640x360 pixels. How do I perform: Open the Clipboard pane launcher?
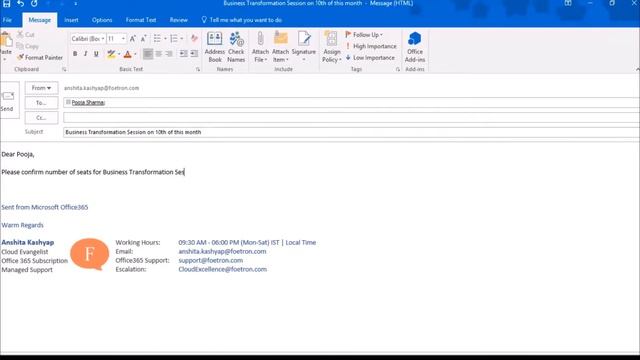[64, 70]
